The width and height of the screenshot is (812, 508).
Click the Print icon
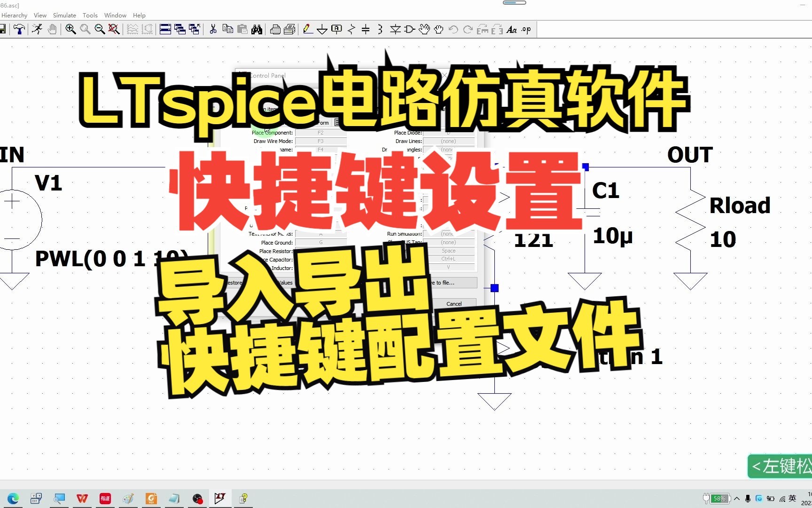[x=290, y=30]
